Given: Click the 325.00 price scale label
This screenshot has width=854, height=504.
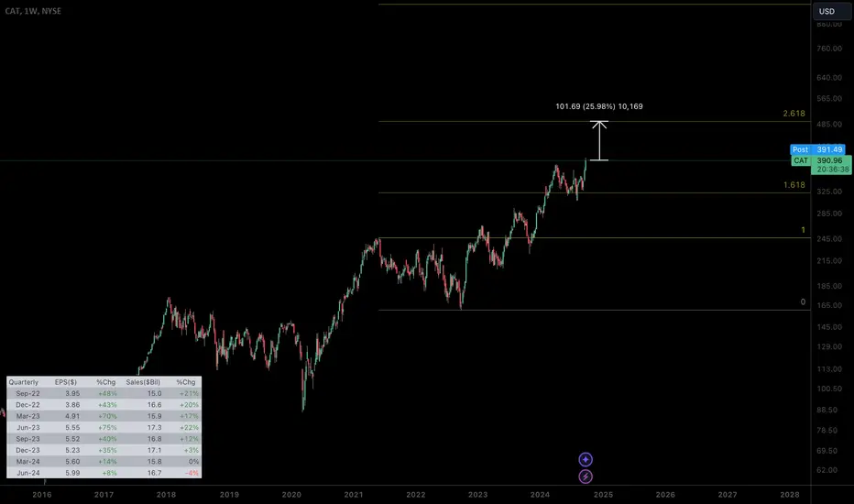Looking at the screenshot, I should tap(829, 192).
